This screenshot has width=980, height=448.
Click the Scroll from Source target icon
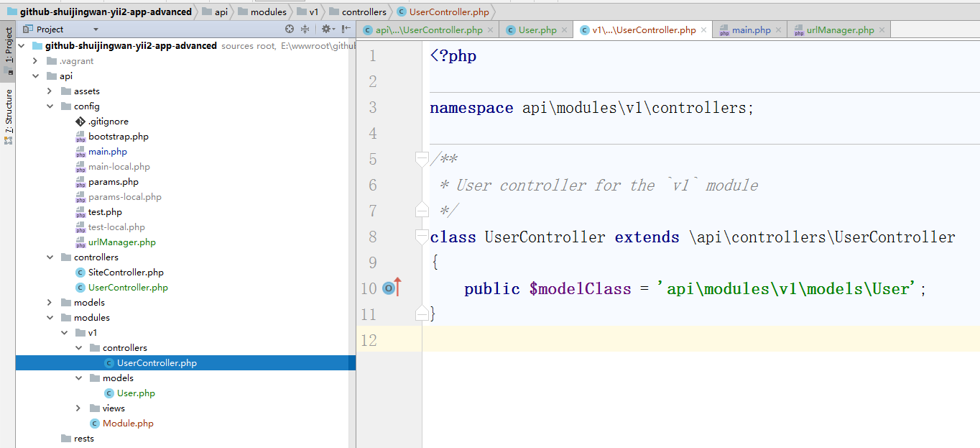pyautogui.click(x=290, y=29)
